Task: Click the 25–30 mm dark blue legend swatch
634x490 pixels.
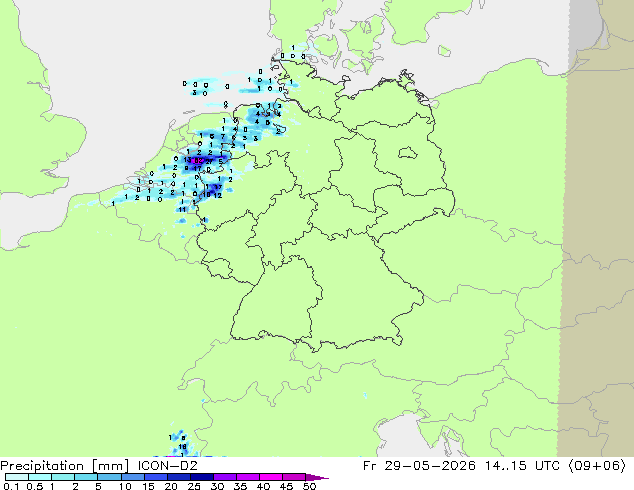Action: tap(201, 477)
